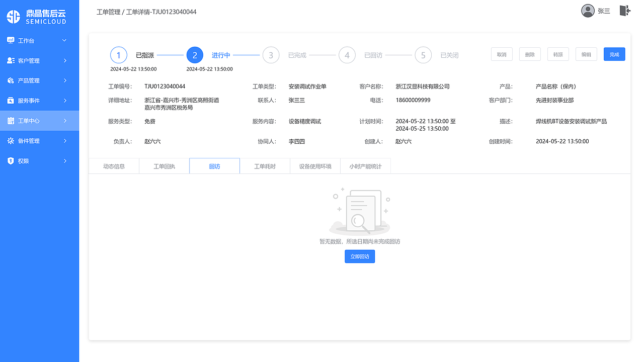Click the logout door icon at top right

pyautogui.click(x=624, y=10)
